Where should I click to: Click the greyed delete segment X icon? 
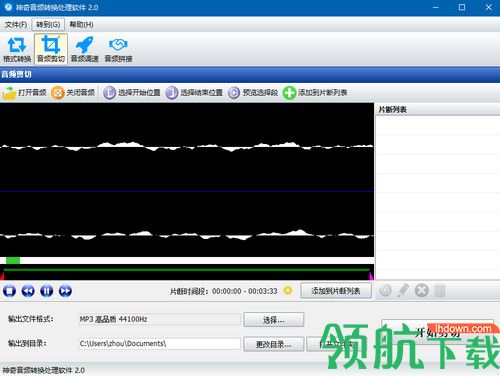click(x=422, y=291)
